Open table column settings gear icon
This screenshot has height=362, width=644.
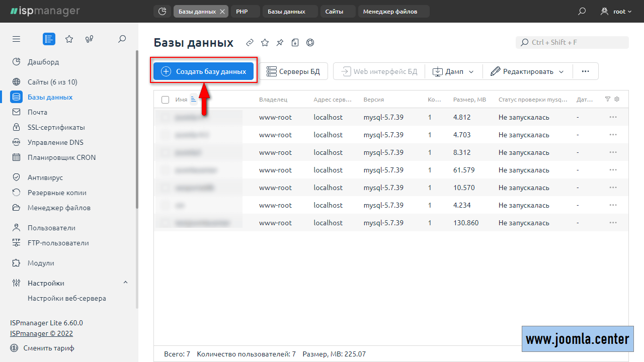(x=617, y=99)
